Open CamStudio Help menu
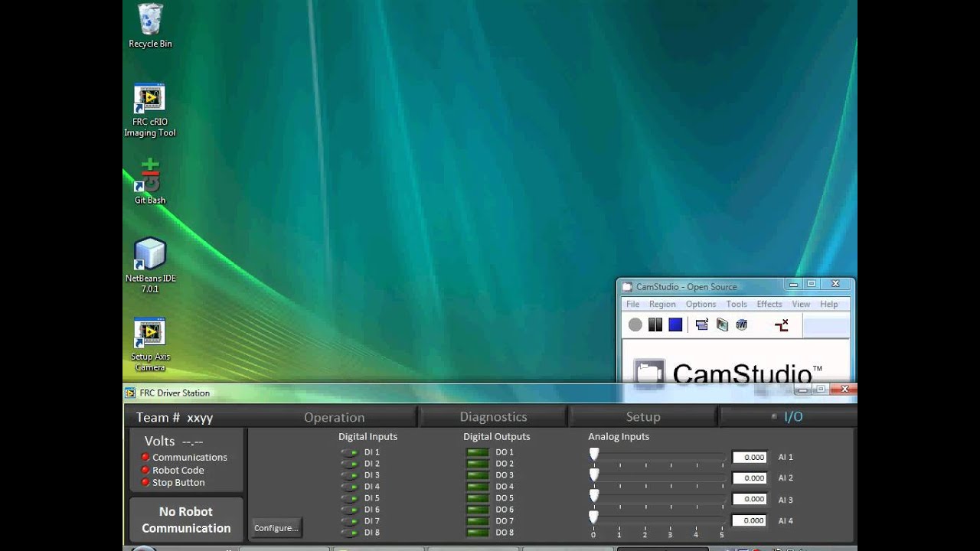 coord(829,304)
